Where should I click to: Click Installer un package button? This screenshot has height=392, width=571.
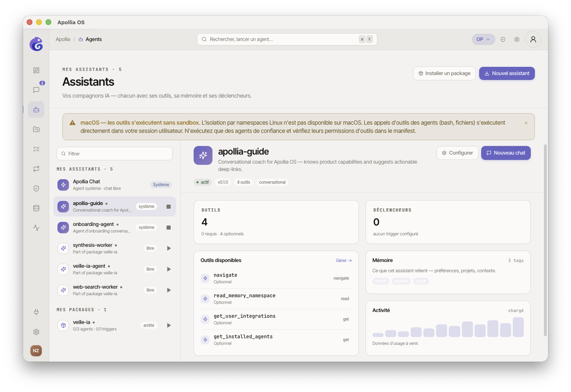(x=444, y=73)
